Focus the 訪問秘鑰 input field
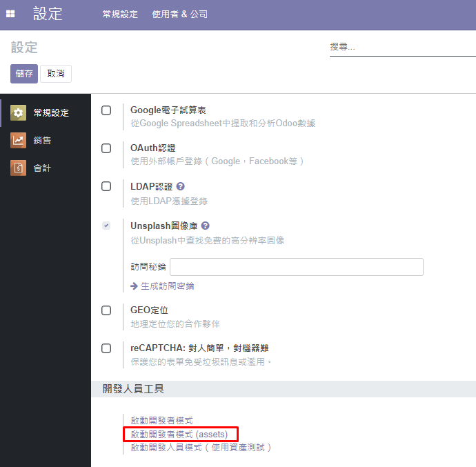Viewport: 476px width, 467px height. [297, 267]
